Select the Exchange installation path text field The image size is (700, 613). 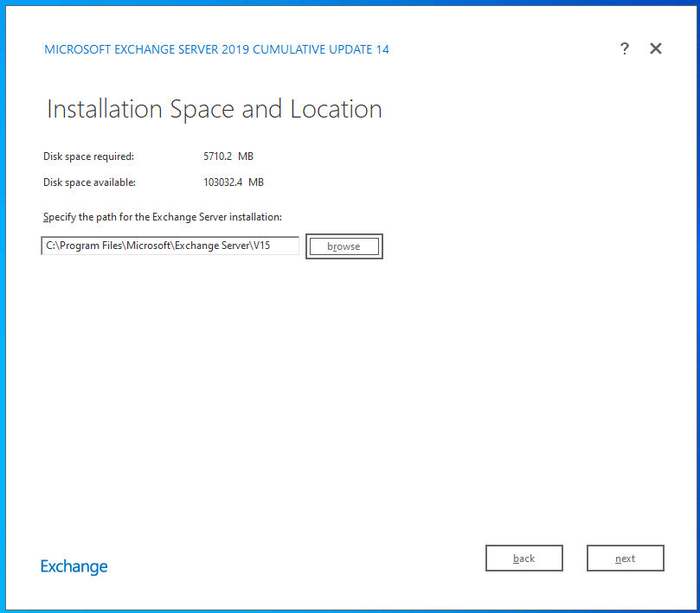170,246
